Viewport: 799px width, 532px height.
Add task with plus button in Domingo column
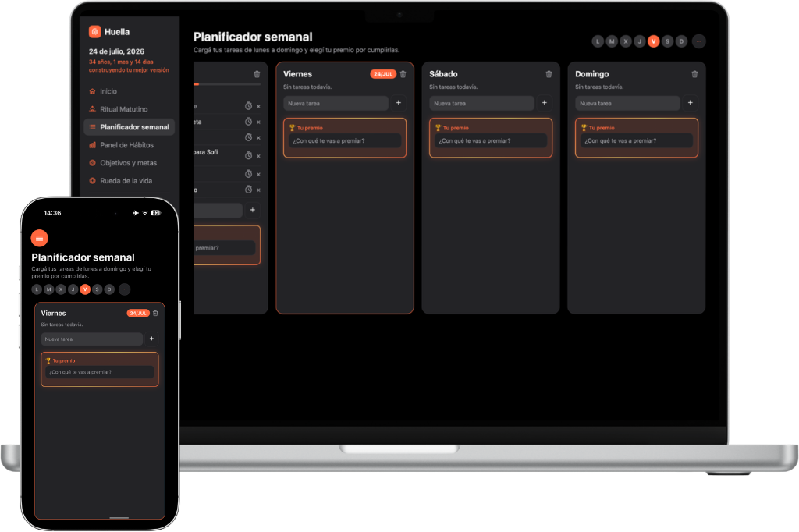point(691,103)
